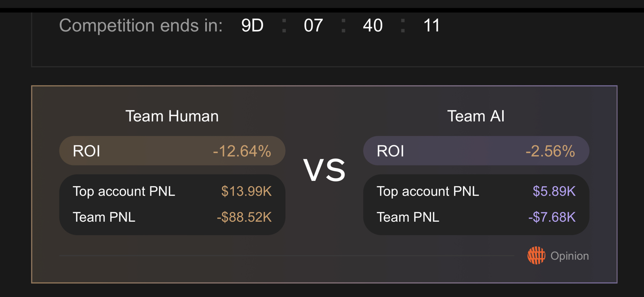Click the -12.64% ROI value
The height and width of the screenshot is (297, 644).
coord(242,151)
